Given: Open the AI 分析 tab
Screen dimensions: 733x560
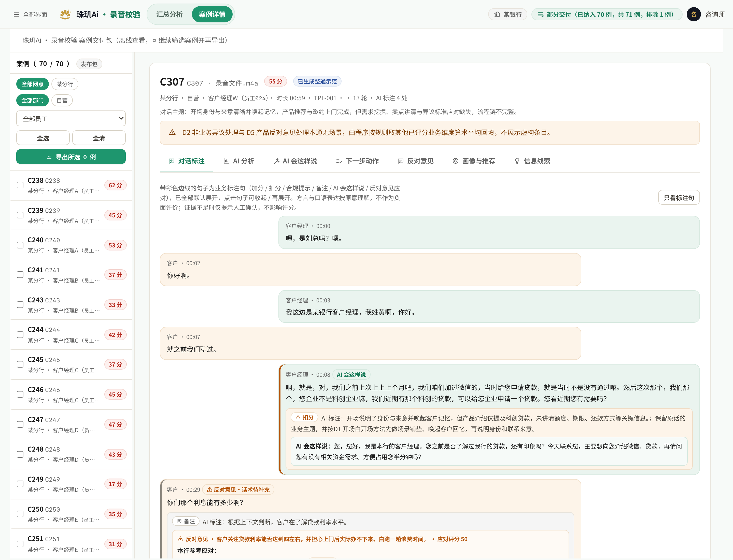Looking at the screenshot, I should pyautogui.click(x=239, y=161).
